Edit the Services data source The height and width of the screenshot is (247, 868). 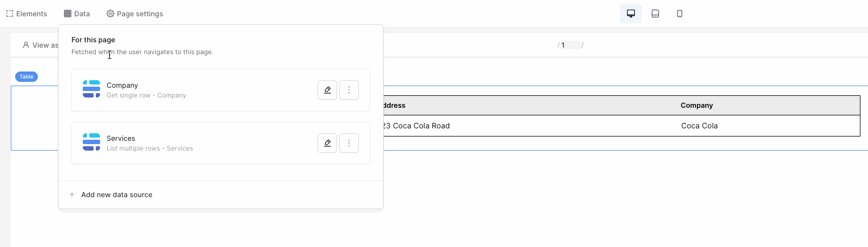327,143
